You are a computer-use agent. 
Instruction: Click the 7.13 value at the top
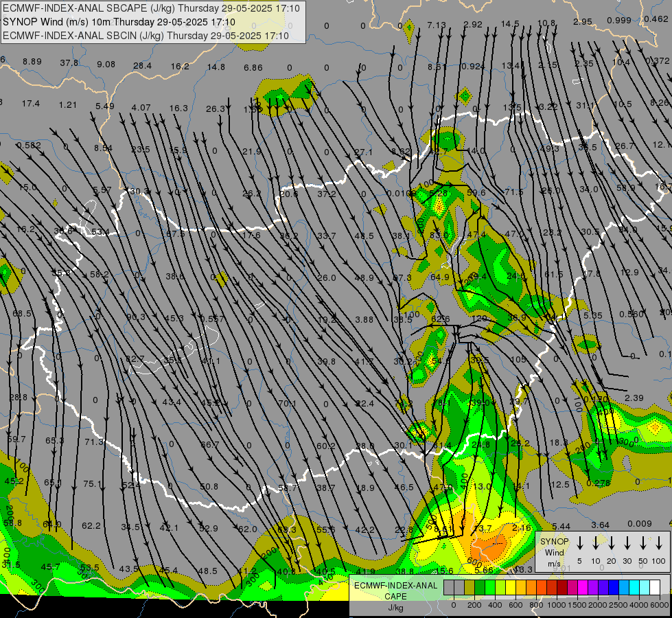pyautogui.click(x=437, y=25)
